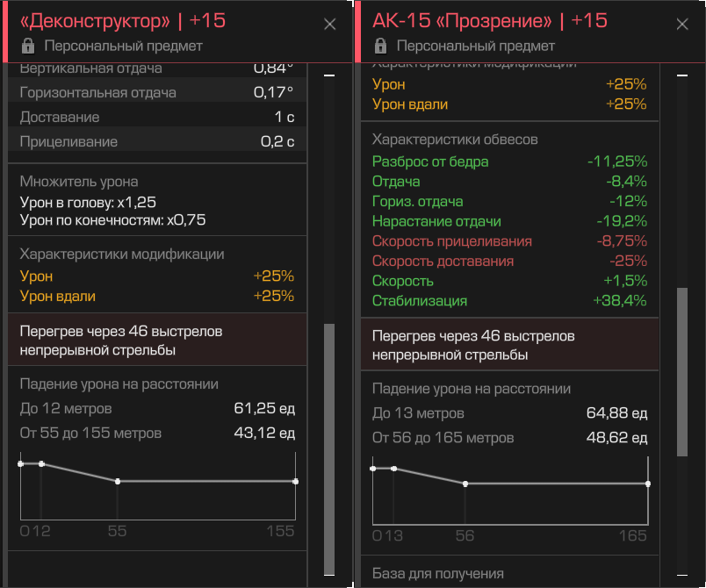This screenshot has height=588, width=706.
Task: Click the 165-meter endpoint on the АК-15 graph
Action: click(647, 484)
